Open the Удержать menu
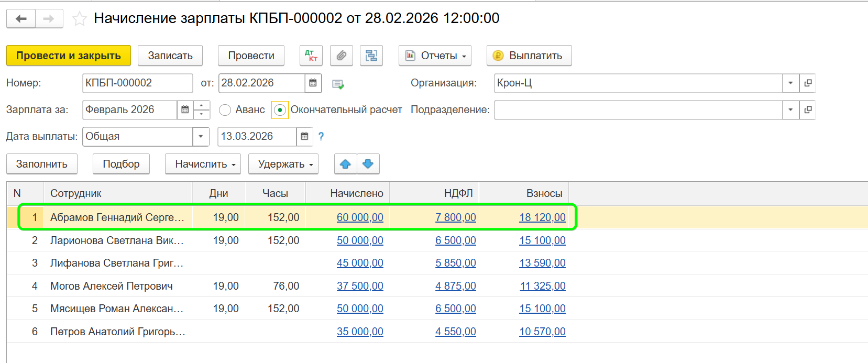Image resolution: width=868 pixels, height=363 pixels. click(x=283, y=164)
